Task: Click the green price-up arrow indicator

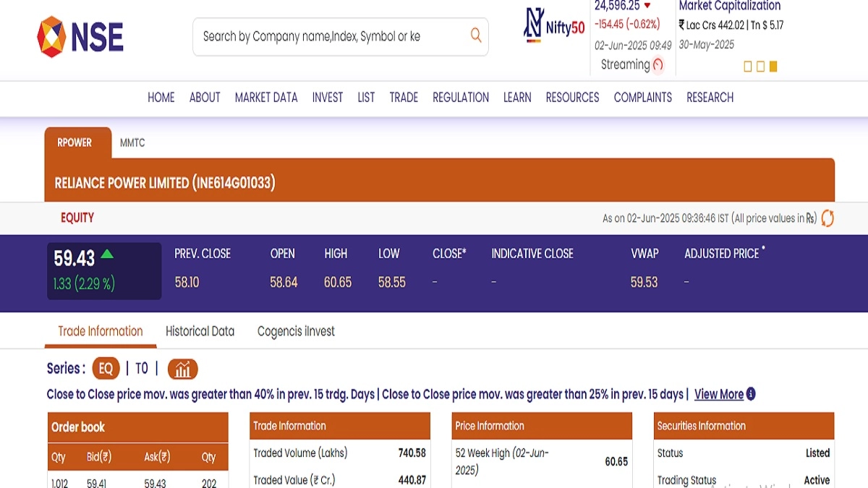Action: coord(107,254)
